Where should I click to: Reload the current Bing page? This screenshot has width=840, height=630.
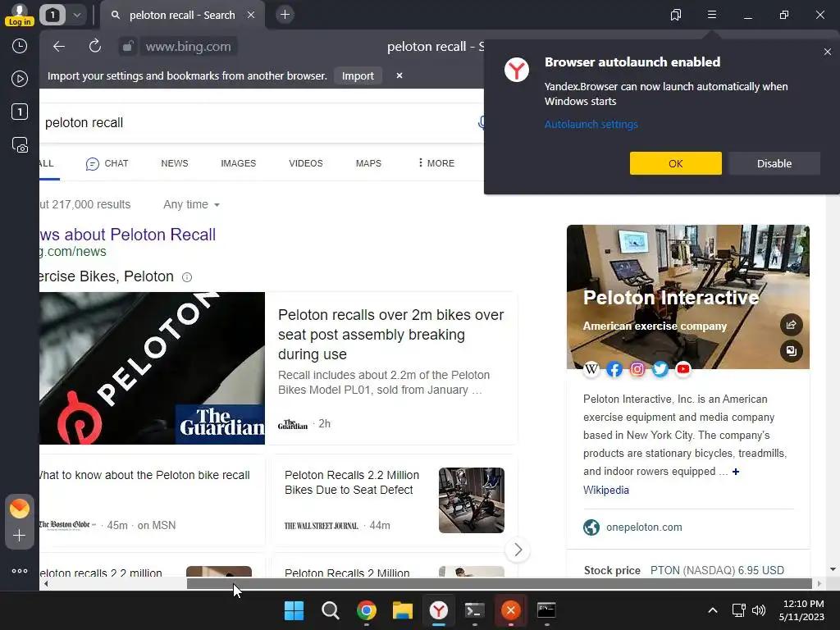pos(95,47)
